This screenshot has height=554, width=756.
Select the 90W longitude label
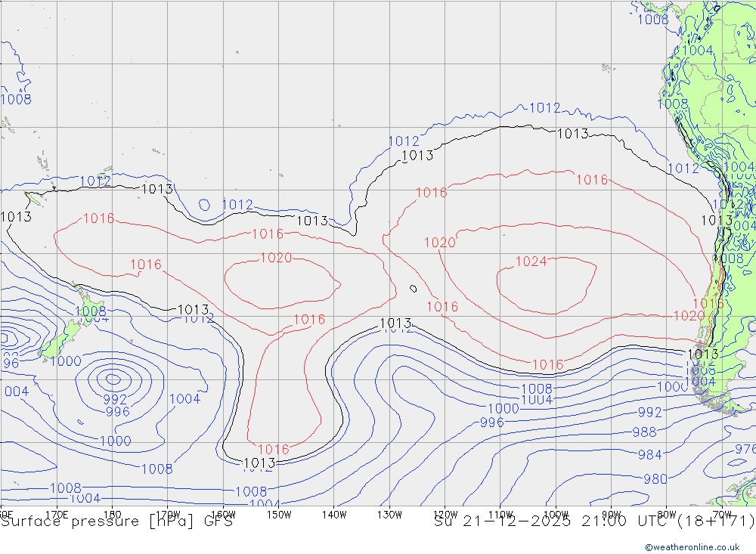[x=612, y=514]
